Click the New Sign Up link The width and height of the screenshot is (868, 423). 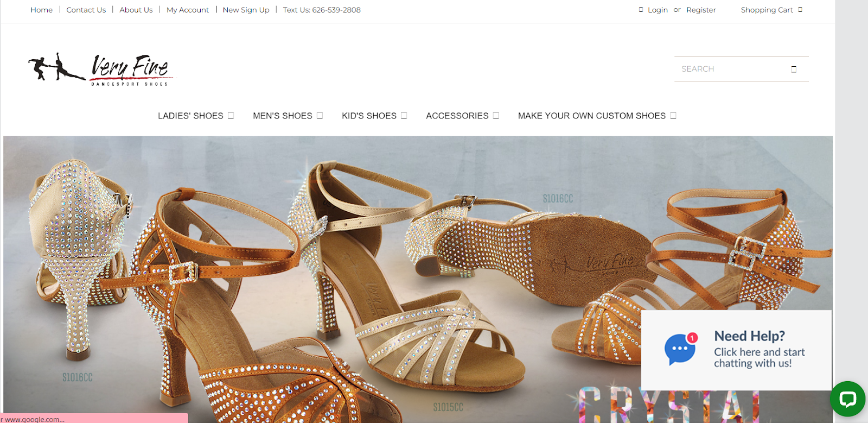(x=246, y=10)
